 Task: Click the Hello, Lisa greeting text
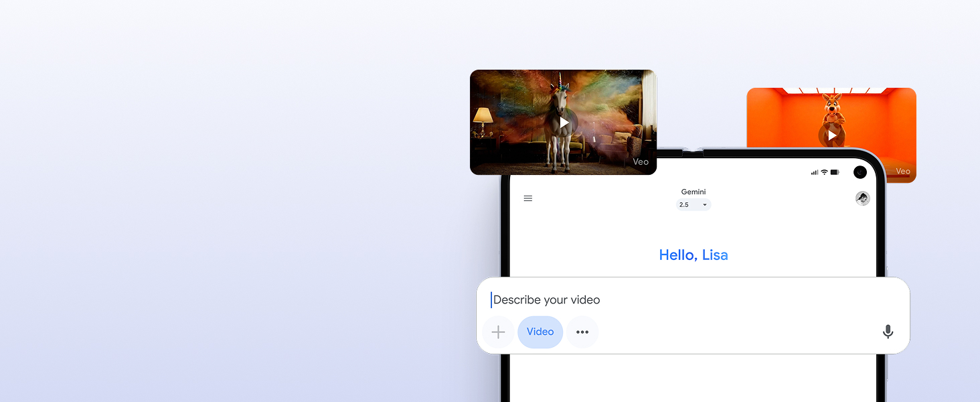click(693, 255)
